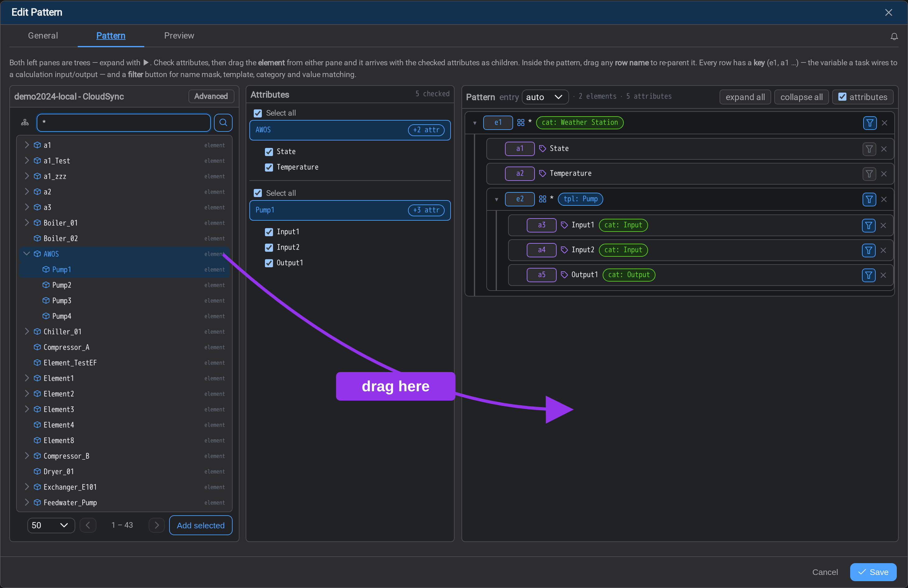Open filter for State attribute row
The width and height of the screenshot is (908, 588).
pyautogui.click(x=869, y=149)
